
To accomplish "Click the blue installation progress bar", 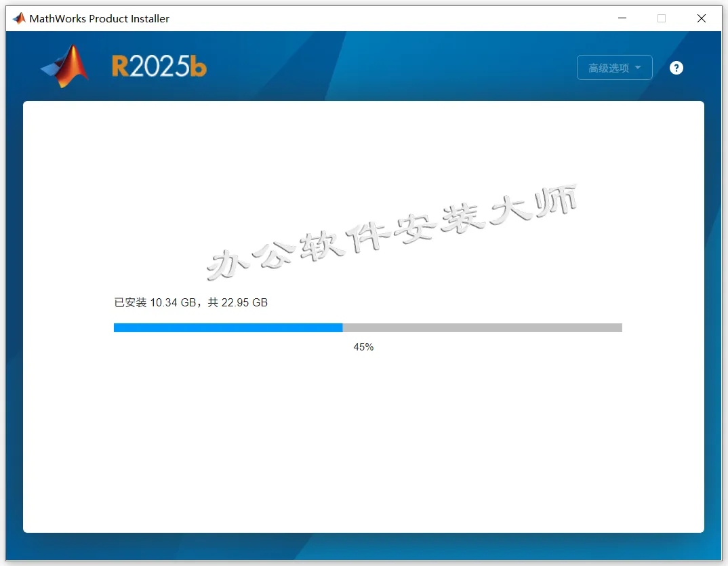I will pyautogui.click(x=367, y=328).
